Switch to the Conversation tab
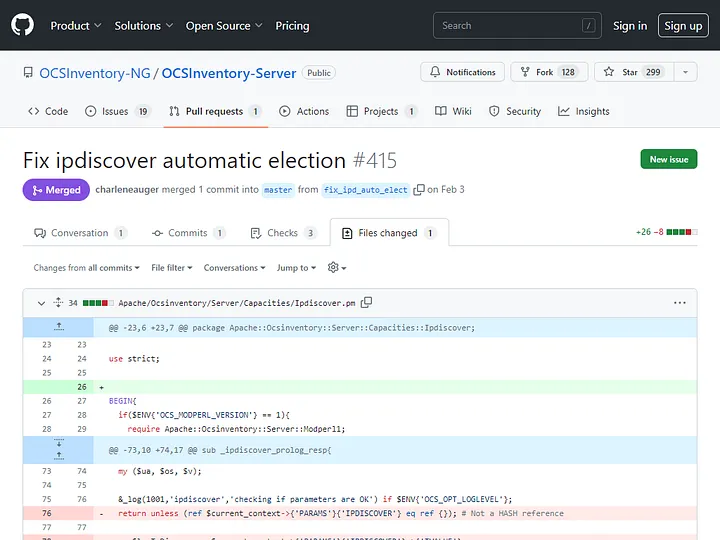The image size is (720, 540). (80, 233)
